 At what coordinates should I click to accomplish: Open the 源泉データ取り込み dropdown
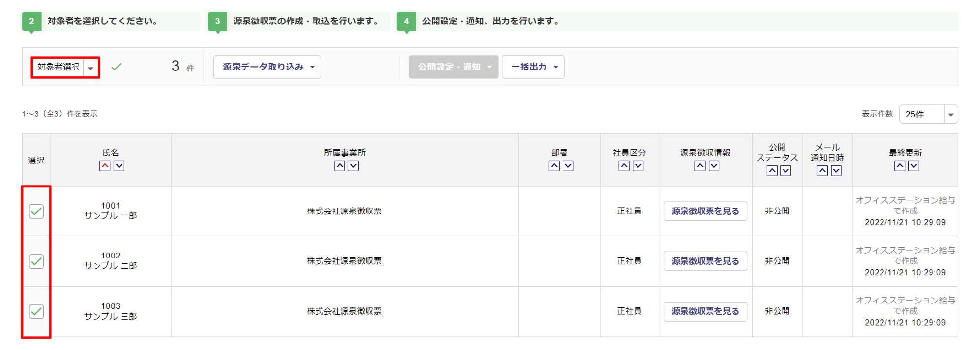click(x=267, y=67)
